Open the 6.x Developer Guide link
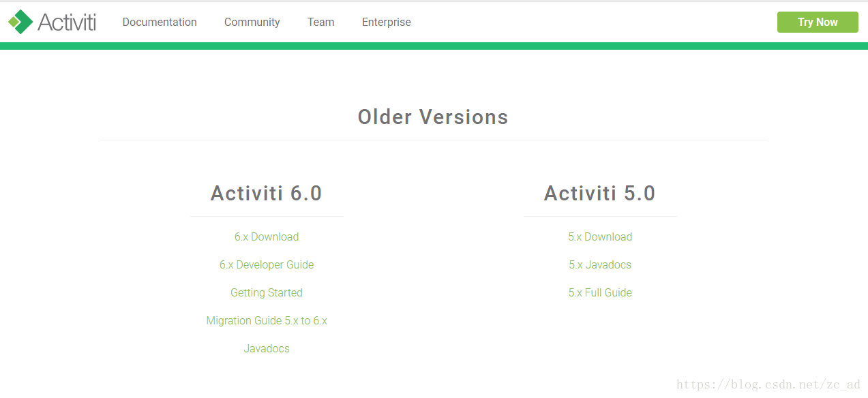The width and height of the screenshot is (868, 398). (x=267, y=264)
